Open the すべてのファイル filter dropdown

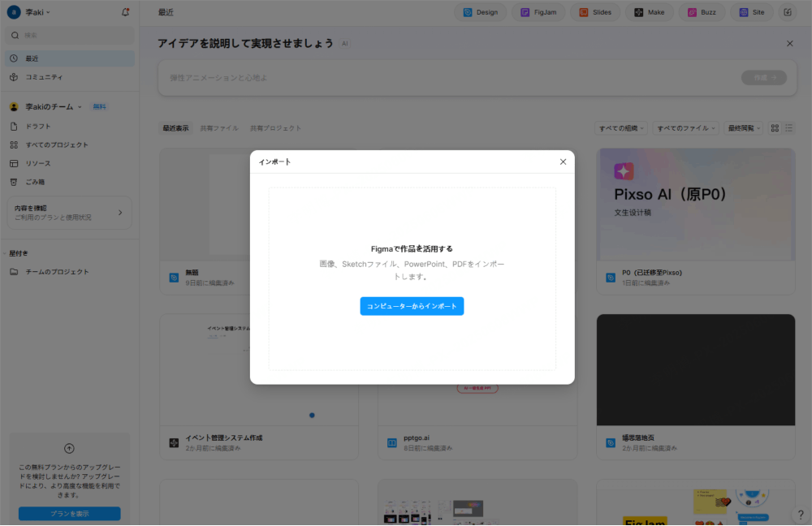point(685,128)
